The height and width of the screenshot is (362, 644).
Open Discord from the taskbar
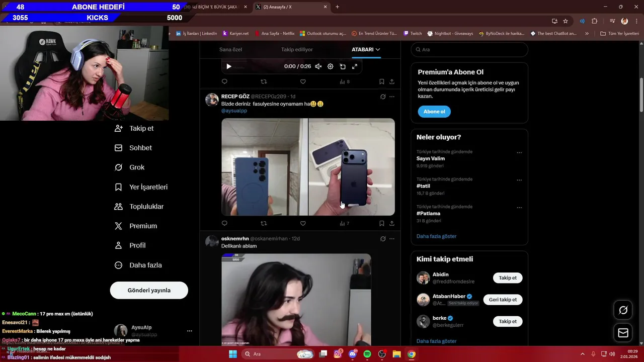353,354
